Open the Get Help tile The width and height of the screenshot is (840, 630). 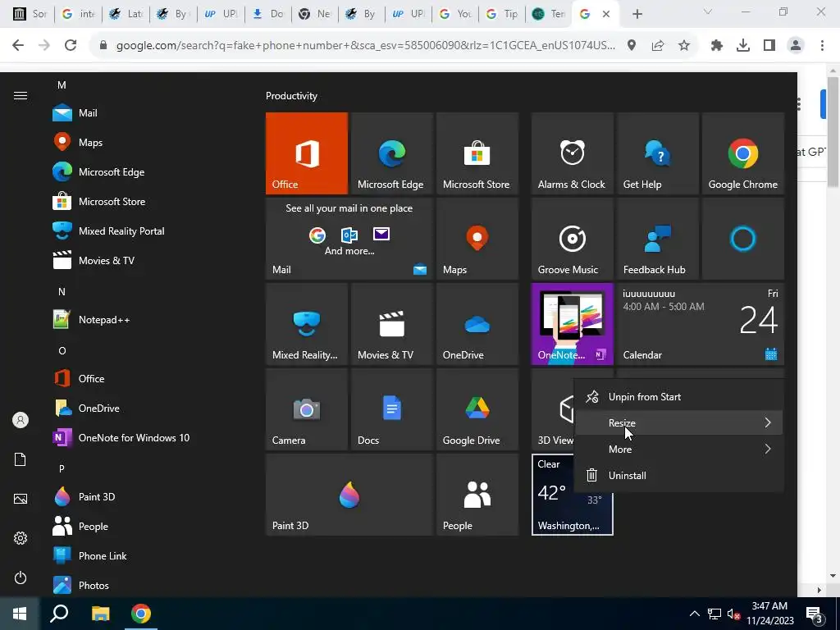(657, 153)
